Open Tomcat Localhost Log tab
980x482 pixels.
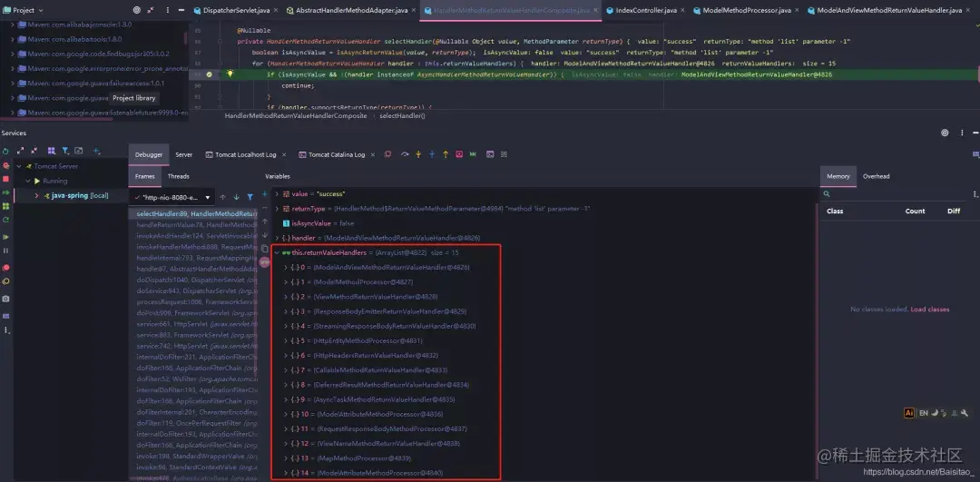245,154
